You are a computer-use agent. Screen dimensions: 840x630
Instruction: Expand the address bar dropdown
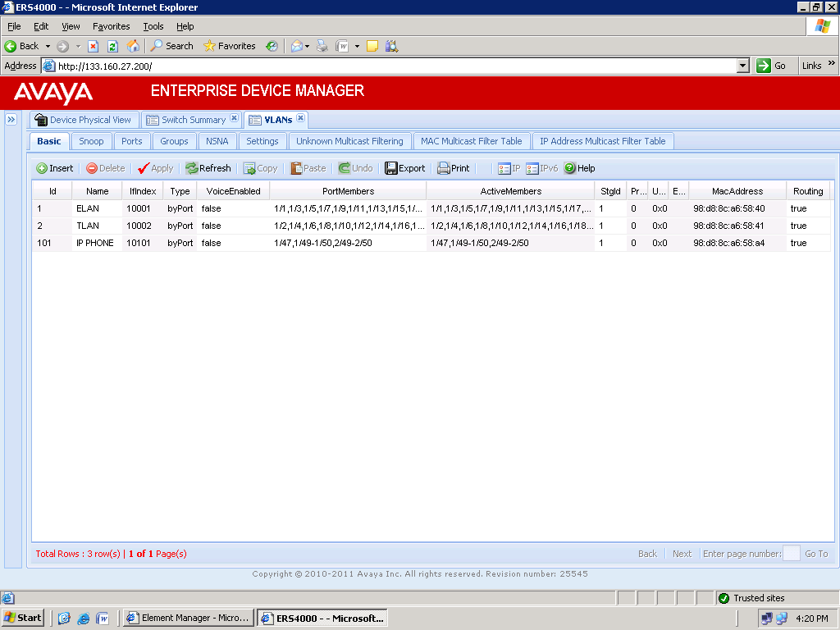742,66
